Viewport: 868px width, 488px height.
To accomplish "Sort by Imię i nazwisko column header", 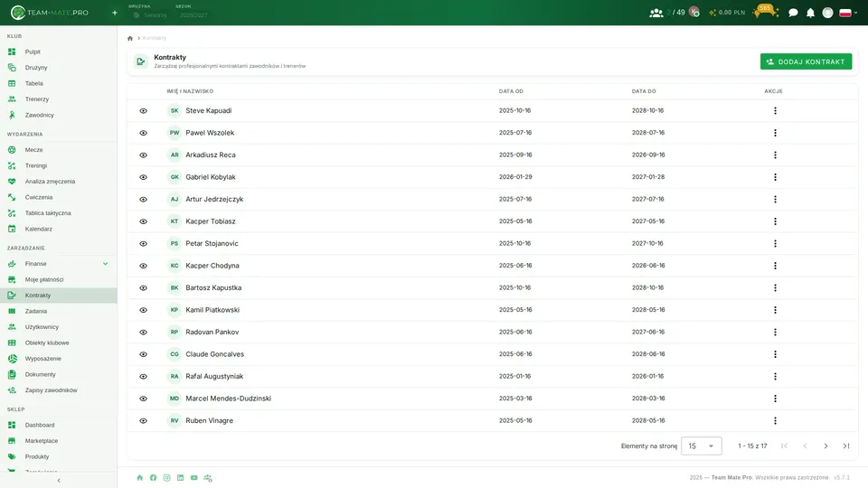I will pos(190,91).
